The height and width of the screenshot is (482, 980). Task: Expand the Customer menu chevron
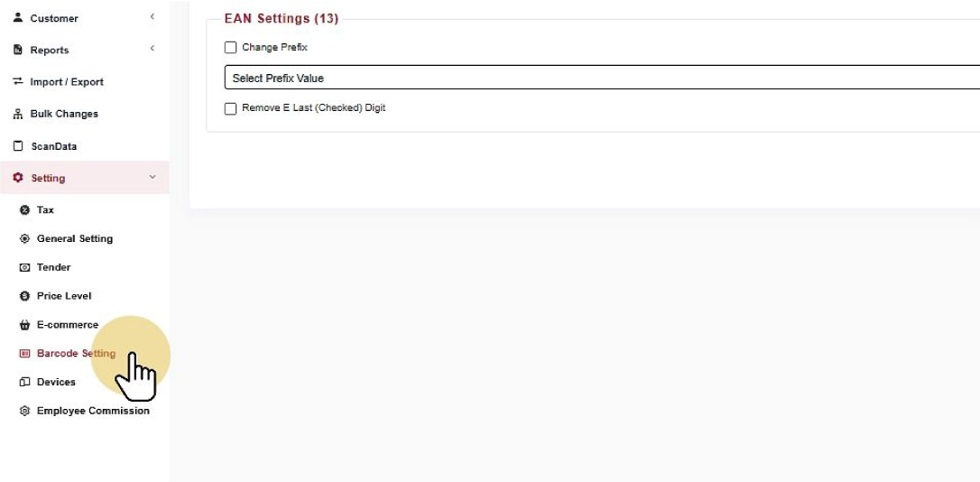pyautogui.click(x=152, y=17)
